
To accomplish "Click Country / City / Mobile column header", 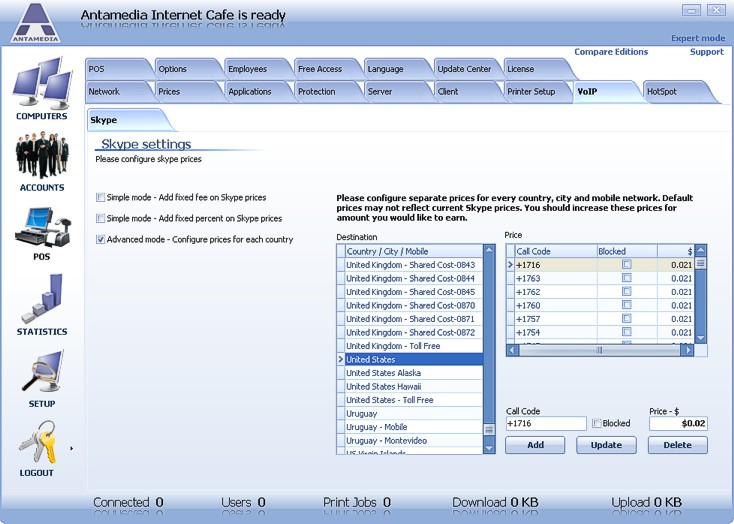I will click(414, 251).
